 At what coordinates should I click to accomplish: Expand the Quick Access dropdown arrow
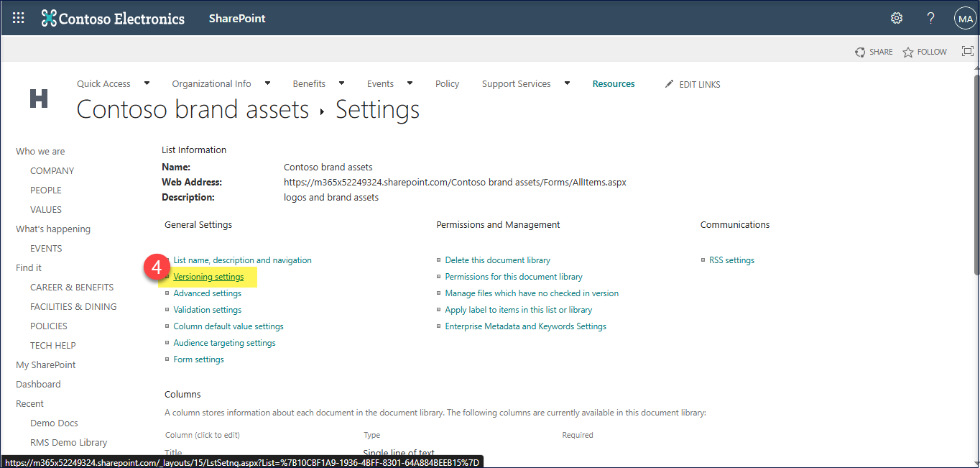coord(147,83)
